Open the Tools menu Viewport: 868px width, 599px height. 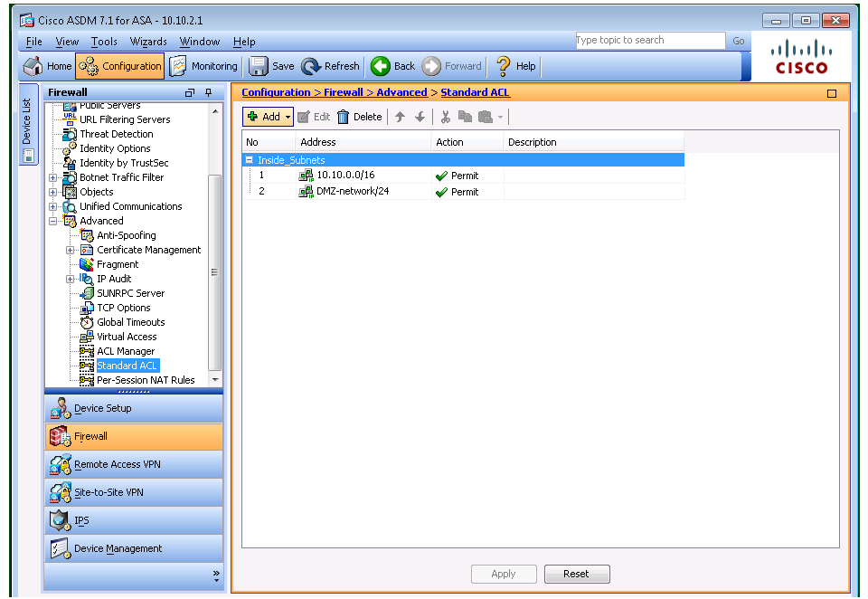point(104,42)
